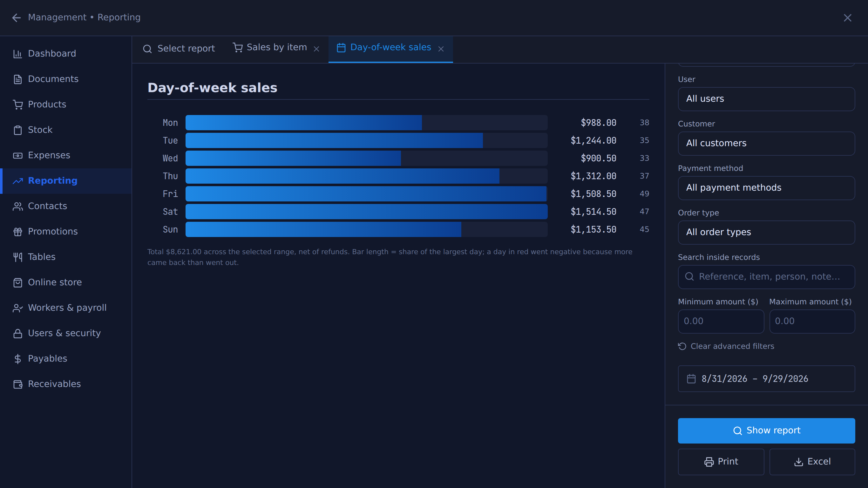Click the Friday total $1,508.50
Screen dimensions: 868x488
pyautogui.click(x=593, y=194)
